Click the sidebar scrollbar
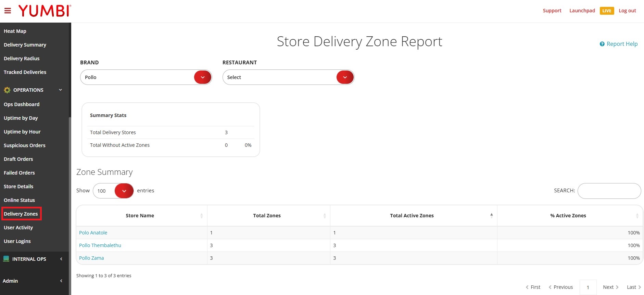Viewport: 644px width, 295px height. [x=70, y=205]
